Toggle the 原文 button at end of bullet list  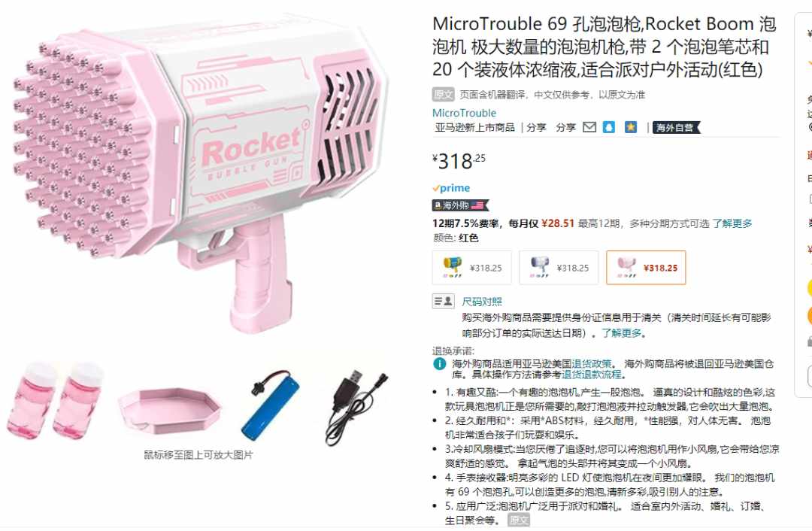(x=518, y=520)
